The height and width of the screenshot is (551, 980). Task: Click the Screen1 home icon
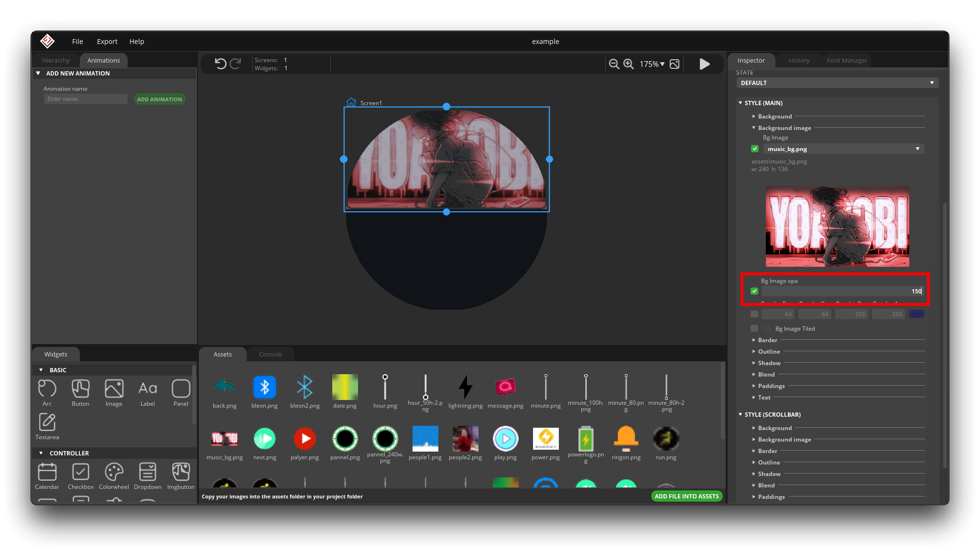(351, 102)
